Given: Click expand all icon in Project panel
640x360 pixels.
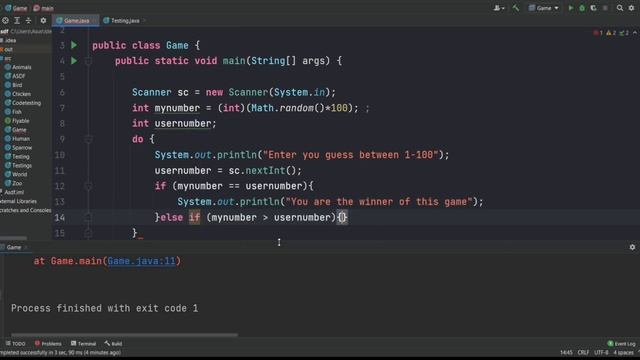Looking at the screenshot, I should click(x=17, y=20).
